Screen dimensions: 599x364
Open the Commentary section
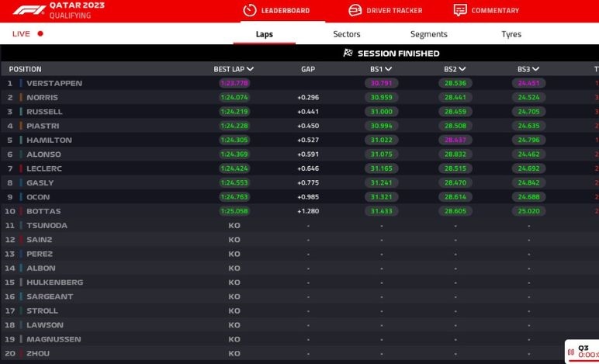pyautogui.click(x=495, y=11)
